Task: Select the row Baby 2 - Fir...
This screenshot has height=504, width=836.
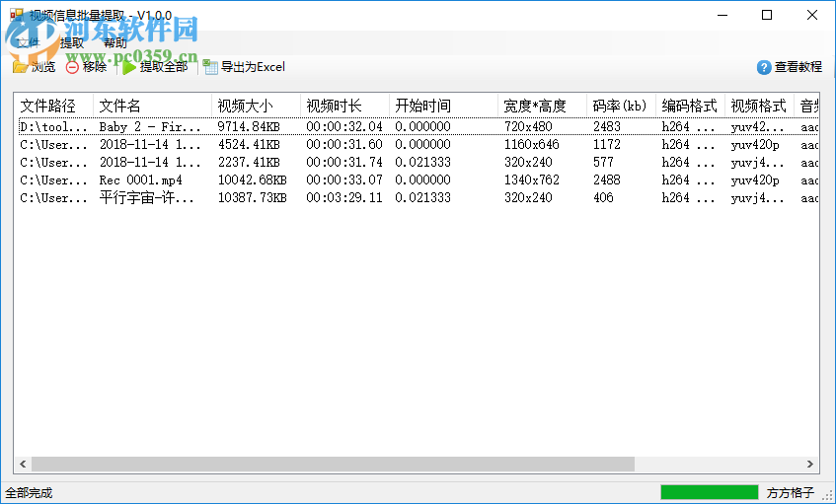Action: [x=418, y=127]
